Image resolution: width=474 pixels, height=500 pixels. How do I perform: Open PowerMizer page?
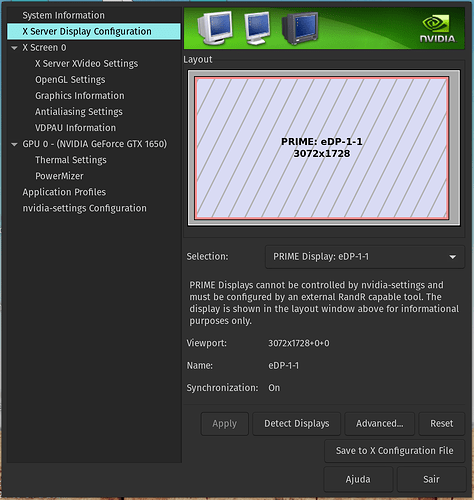click(x=59, y=176)
